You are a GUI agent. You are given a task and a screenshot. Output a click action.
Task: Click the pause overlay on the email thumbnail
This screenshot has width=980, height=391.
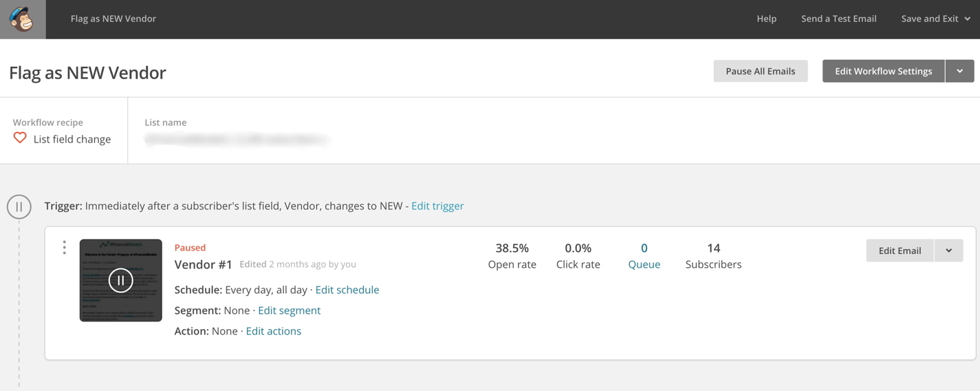[121, 280]
